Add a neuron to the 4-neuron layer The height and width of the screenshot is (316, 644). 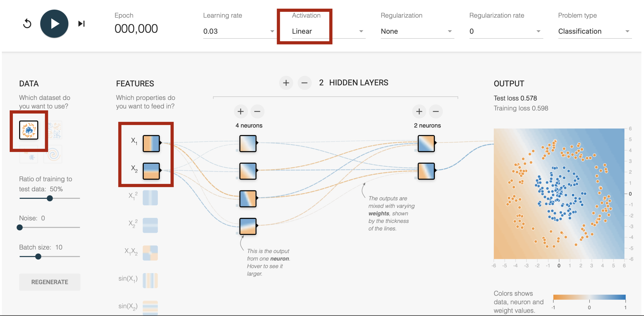241,111
